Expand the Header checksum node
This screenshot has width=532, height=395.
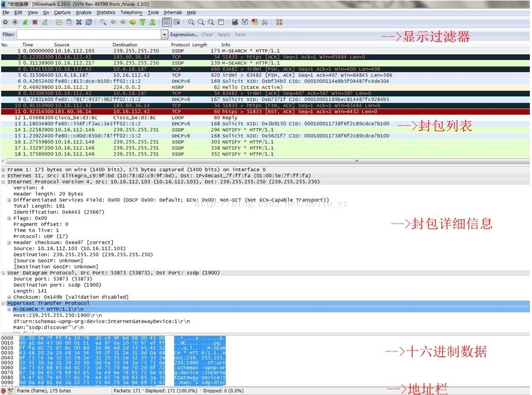tap(10, 243)
